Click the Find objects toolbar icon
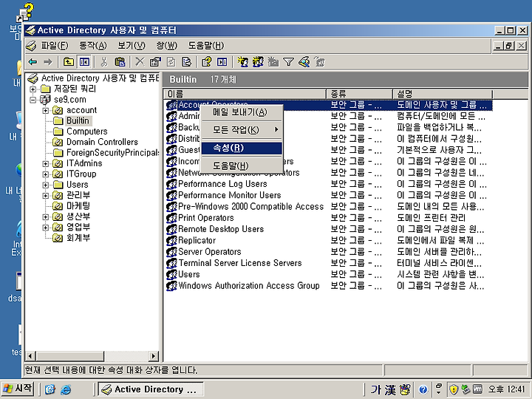This screenshot has width=532, height=399. pos(304,62)
